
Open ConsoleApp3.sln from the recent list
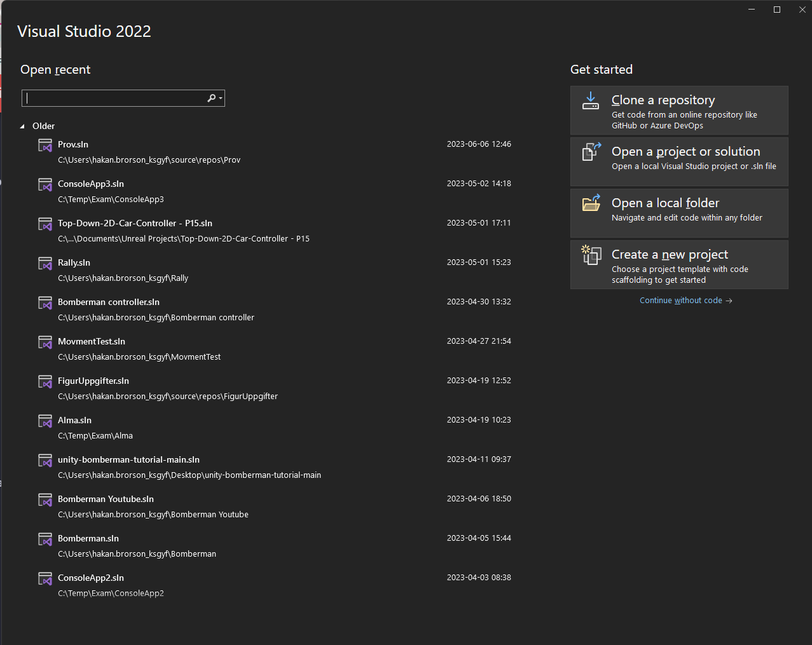[x=275, y=191]
